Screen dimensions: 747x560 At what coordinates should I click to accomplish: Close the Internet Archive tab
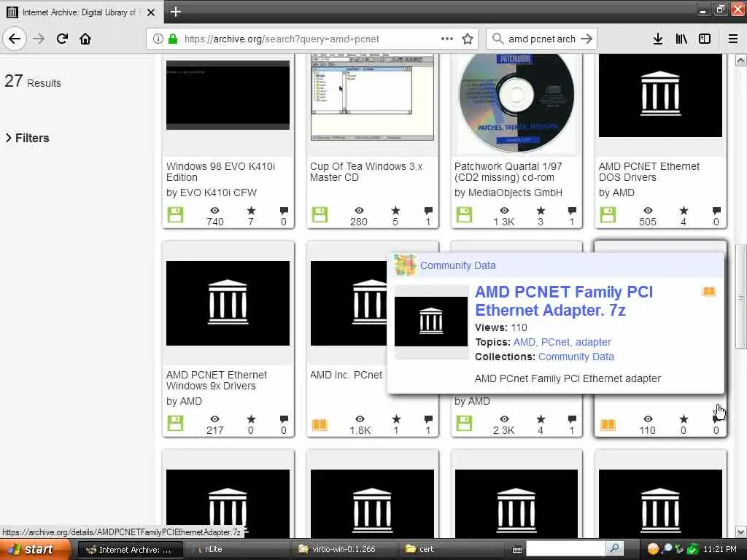tap(151, 12)
